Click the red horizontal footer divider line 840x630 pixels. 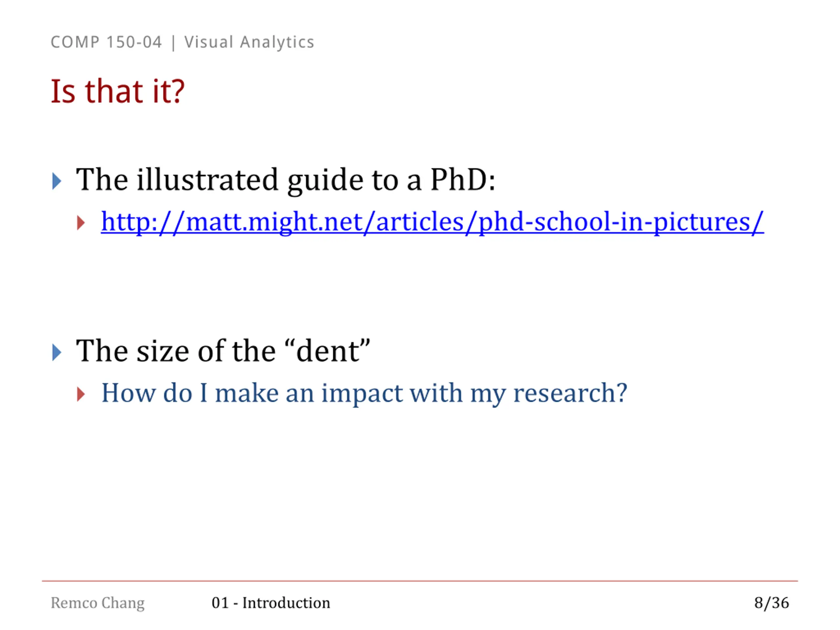tap(420, 581)
